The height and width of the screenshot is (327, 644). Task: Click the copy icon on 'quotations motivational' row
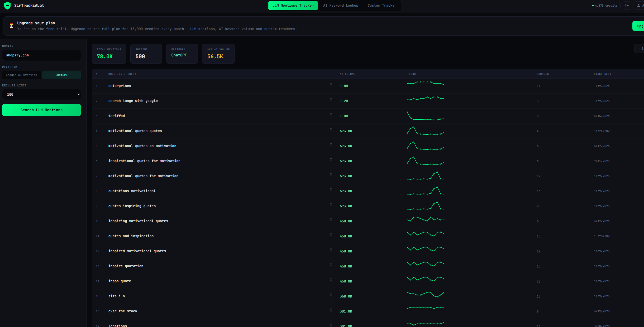point(331,190)
